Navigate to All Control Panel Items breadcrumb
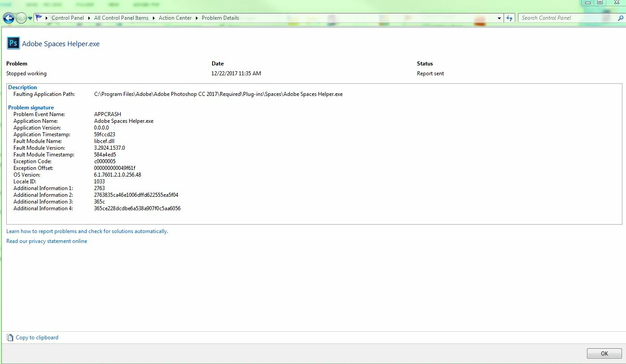Screen dimensions: 626x364 tap(121, 18)
